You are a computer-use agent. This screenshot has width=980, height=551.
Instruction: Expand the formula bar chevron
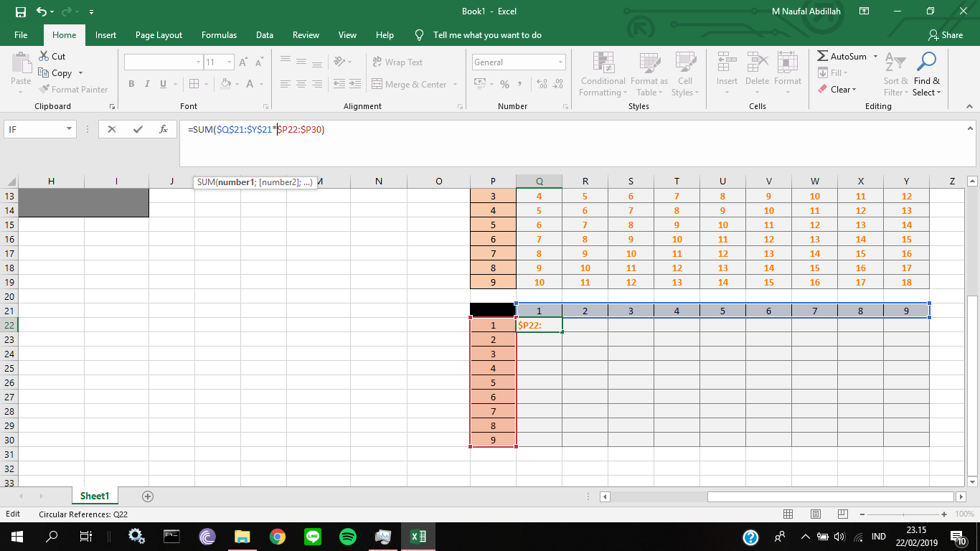pos(971,128)
